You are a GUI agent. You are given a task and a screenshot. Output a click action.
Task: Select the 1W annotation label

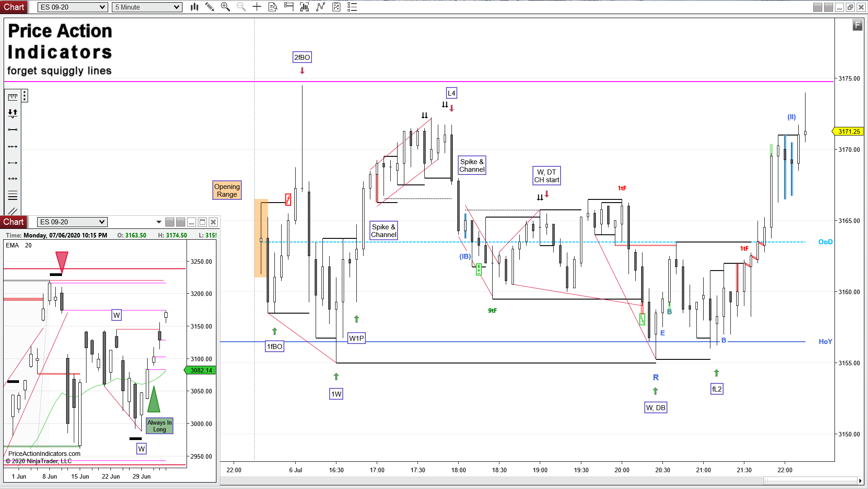[x=336, y=394]
